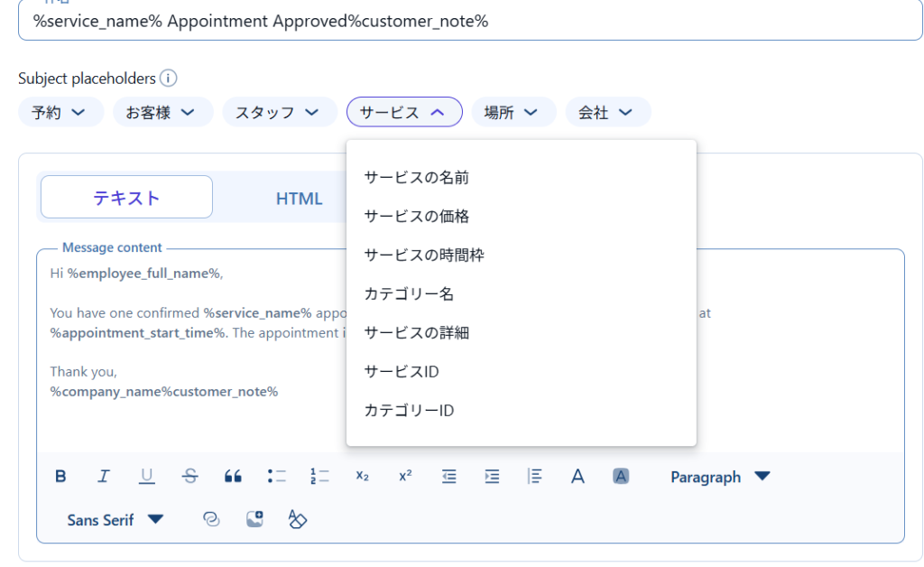Create a numbered list
This screenshot has height=567, width=924.
319,477
